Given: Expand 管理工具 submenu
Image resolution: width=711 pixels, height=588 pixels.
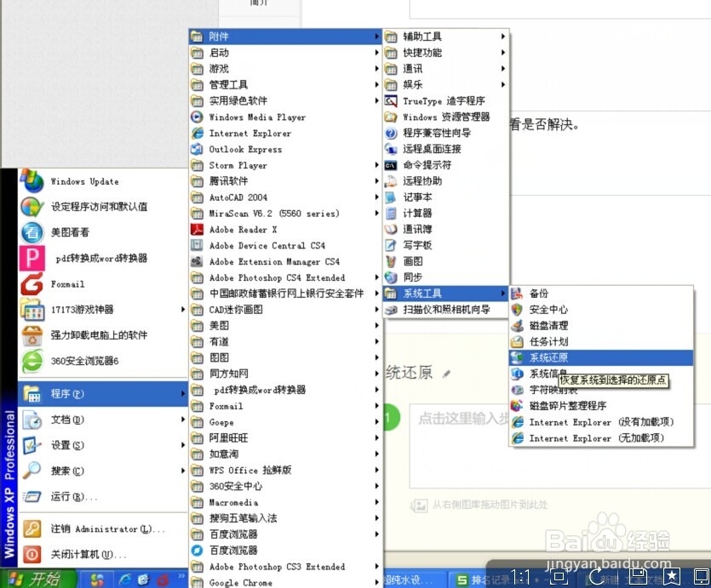Looking at the screenshot, I should (x=285, y=85).
